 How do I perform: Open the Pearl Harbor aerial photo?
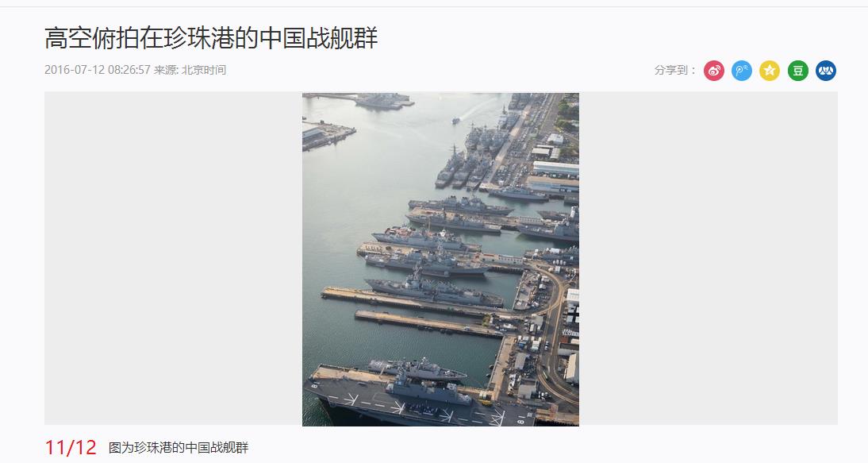coord(440,259)
